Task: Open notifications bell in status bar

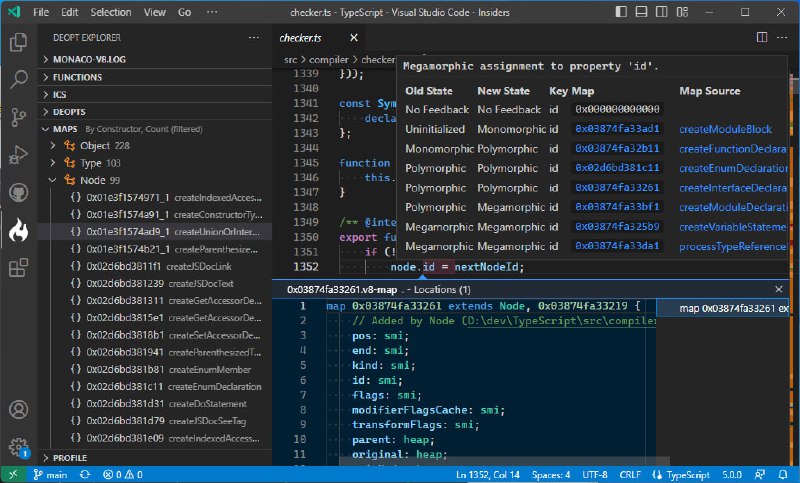Action: coord(783,474)
